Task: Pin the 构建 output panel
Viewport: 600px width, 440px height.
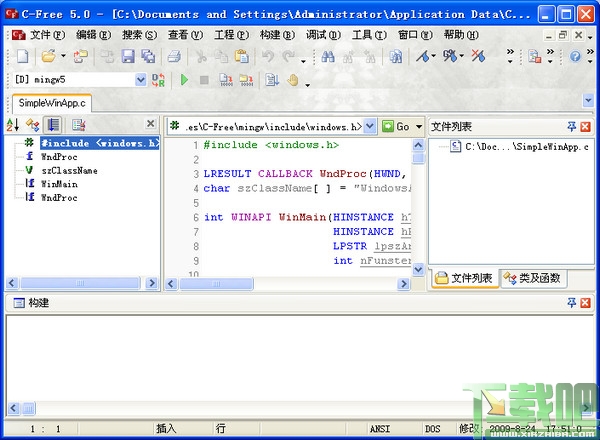Action: click(571, 303)
